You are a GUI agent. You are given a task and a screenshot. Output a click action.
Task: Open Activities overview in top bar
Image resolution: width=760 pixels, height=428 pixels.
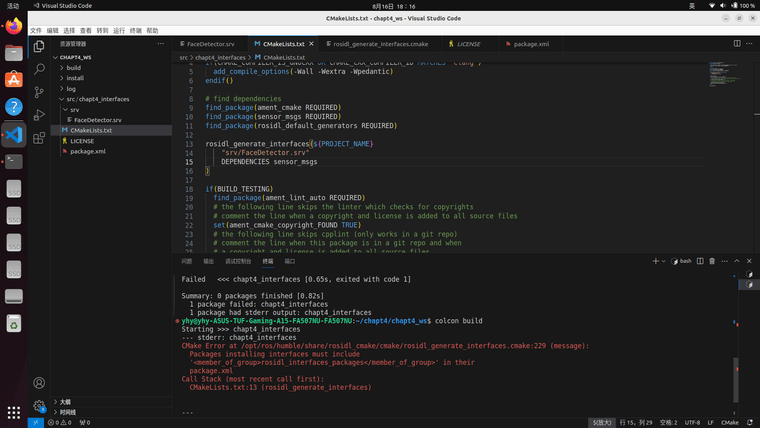[13, 6]
